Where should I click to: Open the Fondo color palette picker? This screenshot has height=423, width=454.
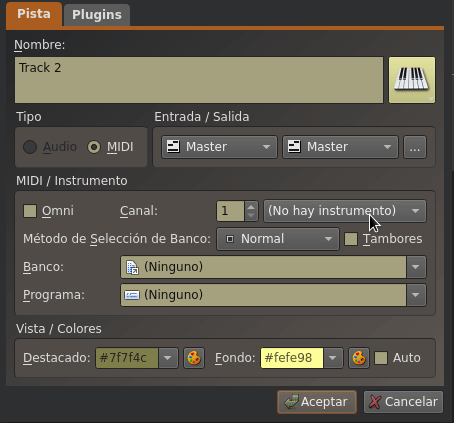point(359,358)
